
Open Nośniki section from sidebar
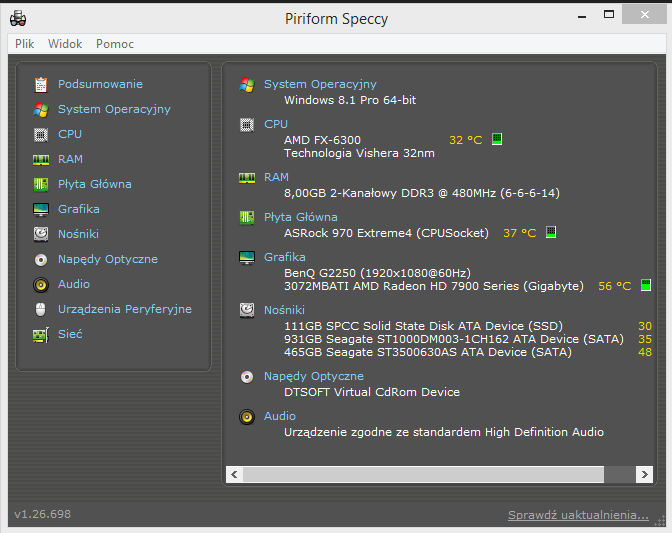[78, 234]
